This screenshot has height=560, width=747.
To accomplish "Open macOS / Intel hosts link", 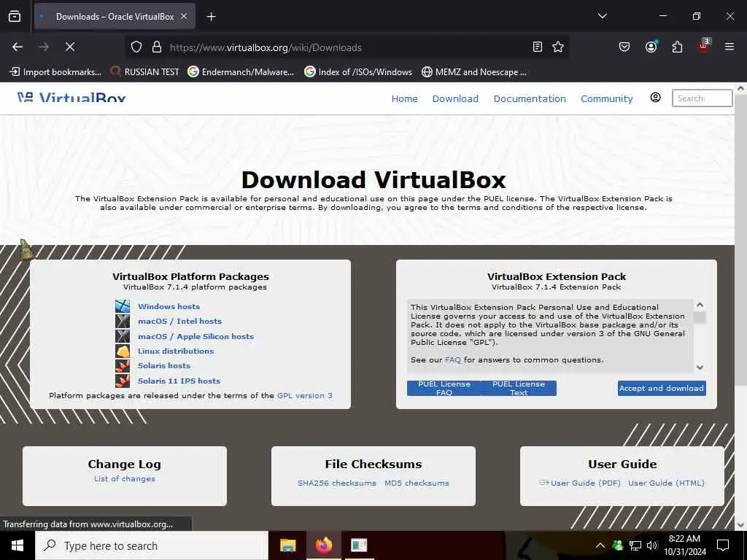I will coord(179,322).
